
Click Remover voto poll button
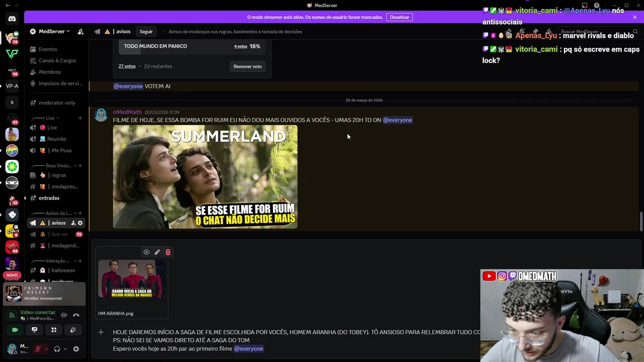pos(248,66)
